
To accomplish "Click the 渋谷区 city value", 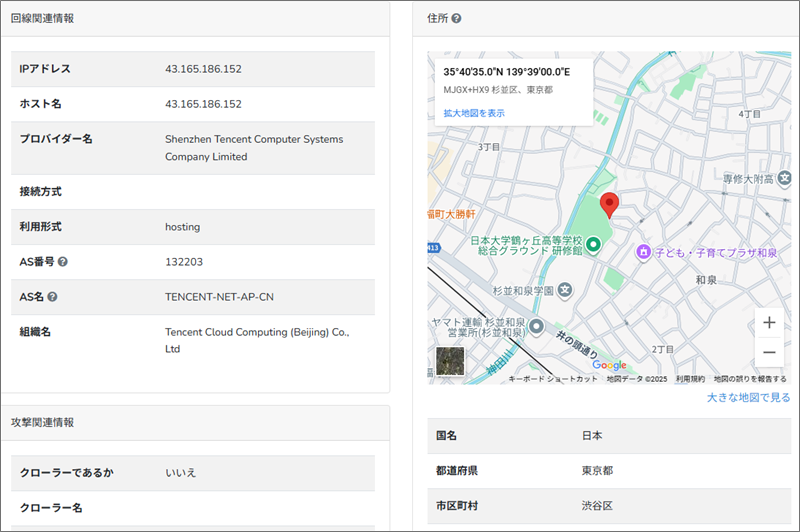I will pyautogui.click(x=597, y=505).
